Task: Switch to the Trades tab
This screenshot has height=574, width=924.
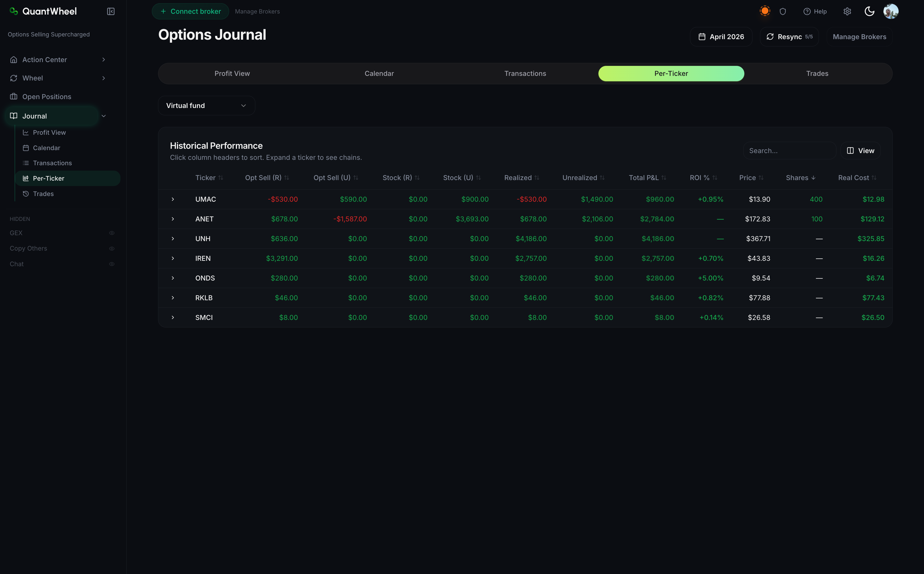Action: pos(817,74)
